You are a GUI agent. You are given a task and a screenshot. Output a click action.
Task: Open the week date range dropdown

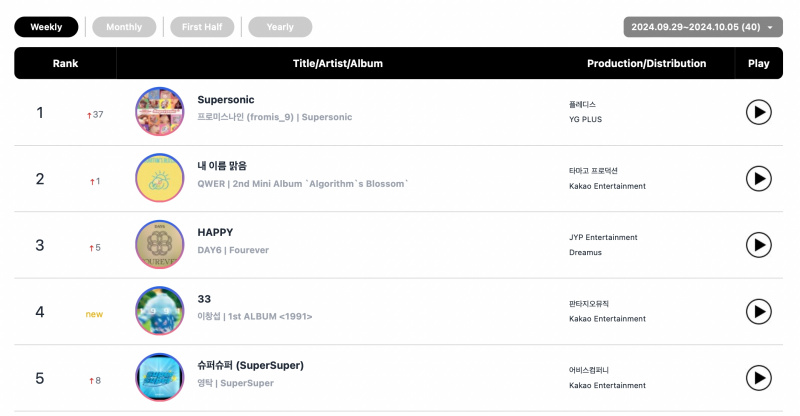click(x=703, y=27)
